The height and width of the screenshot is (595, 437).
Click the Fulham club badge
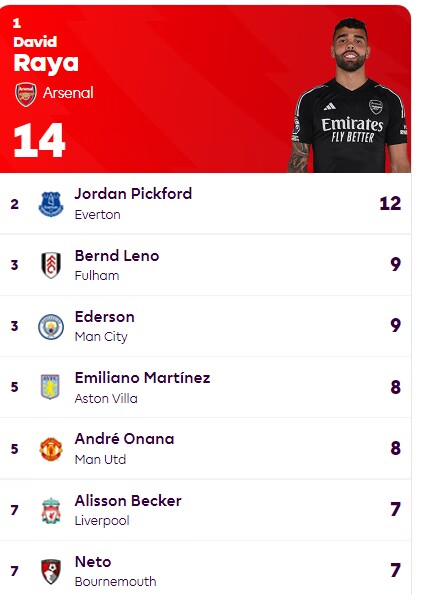click(51, 265)
